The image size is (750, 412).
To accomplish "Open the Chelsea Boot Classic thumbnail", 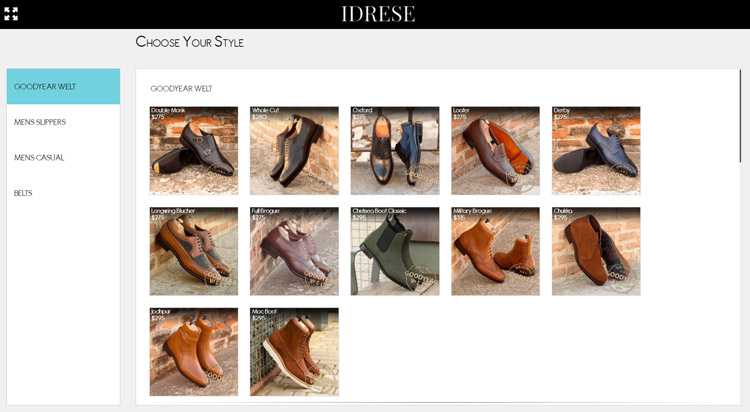I will click(x=395, y=251).
